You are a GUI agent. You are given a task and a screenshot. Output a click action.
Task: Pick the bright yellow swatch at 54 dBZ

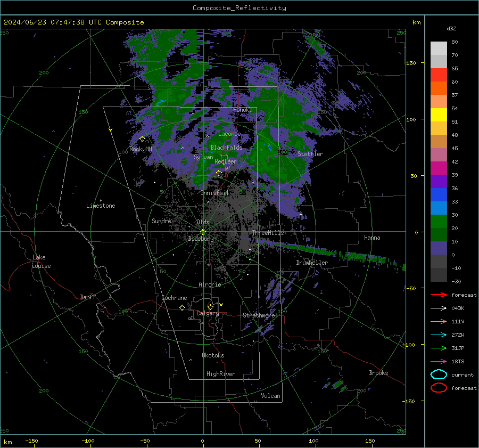click(439, 115)
